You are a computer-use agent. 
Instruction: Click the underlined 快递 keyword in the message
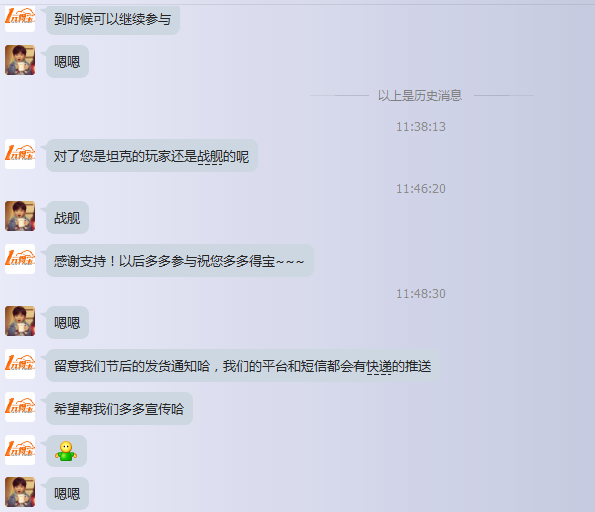click(x=379, y=366)
